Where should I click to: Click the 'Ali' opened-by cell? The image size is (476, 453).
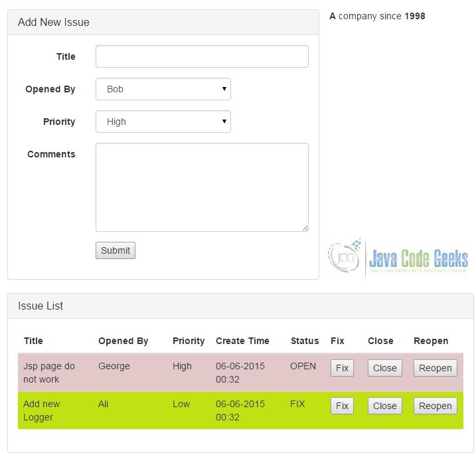click(103, 404)
